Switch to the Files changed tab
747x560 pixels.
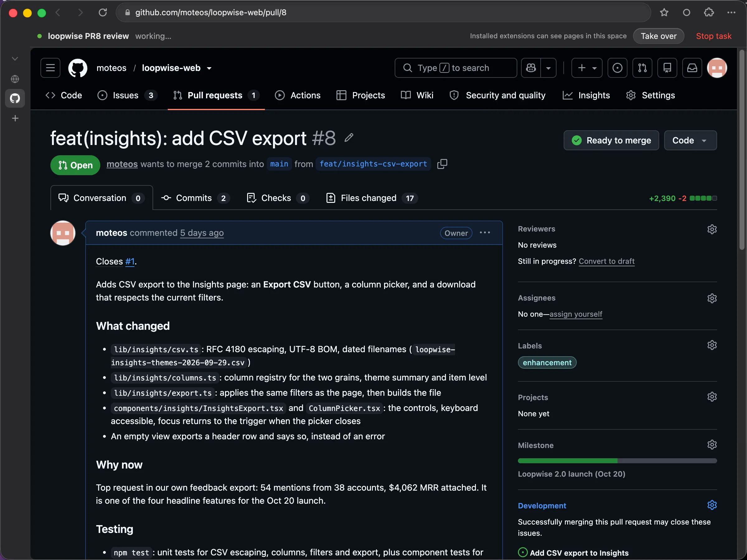point(372,198)
